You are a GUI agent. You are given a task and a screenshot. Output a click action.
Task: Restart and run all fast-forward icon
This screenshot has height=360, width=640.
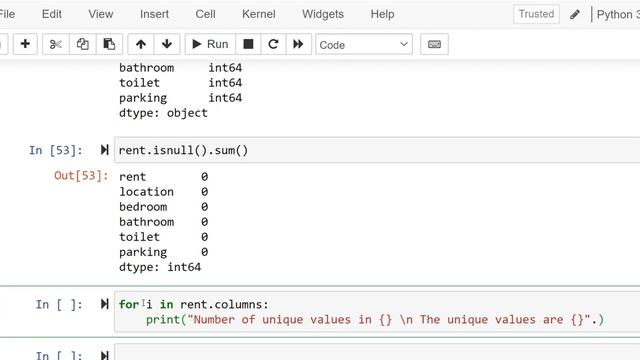(x=298, y=44)
